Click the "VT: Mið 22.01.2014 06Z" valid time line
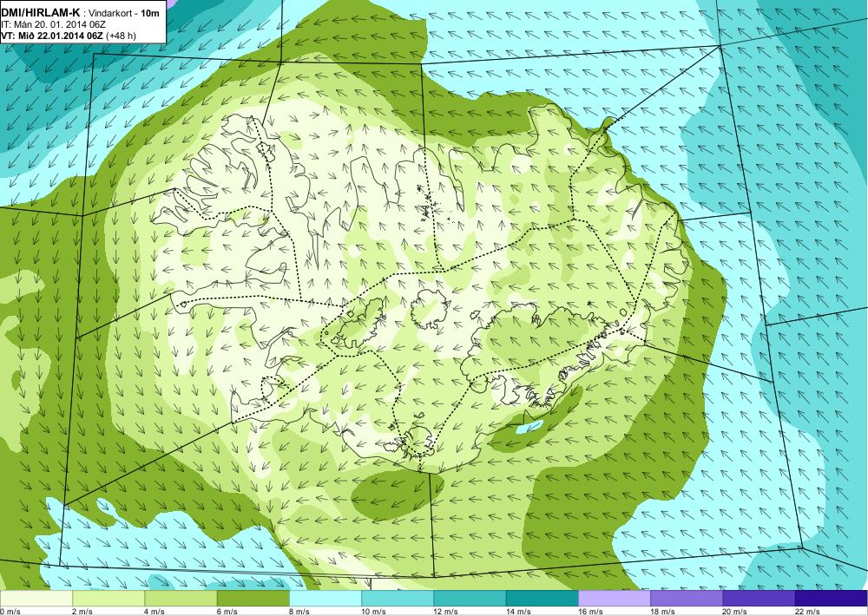This screenshot has height=616, width=868. point(51,36)
